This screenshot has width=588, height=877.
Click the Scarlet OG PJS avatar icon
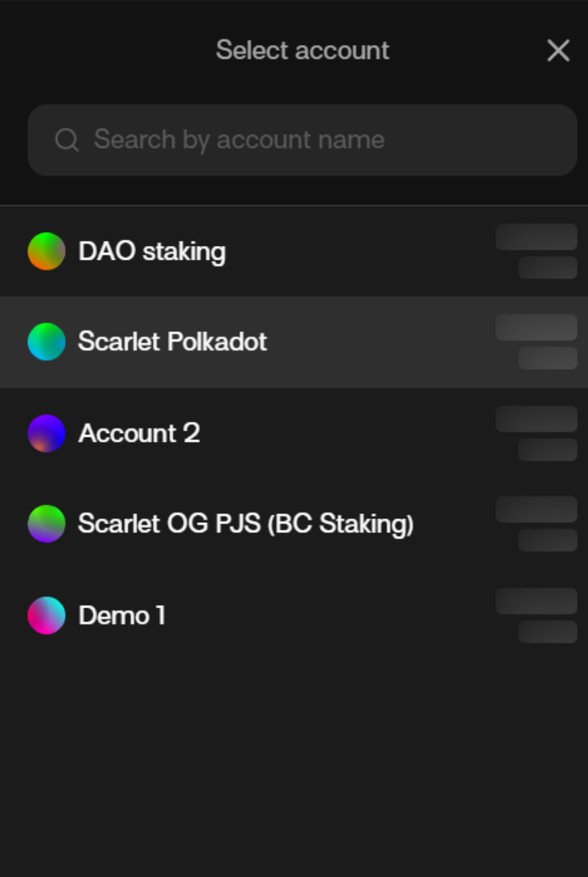coord(46,524)
